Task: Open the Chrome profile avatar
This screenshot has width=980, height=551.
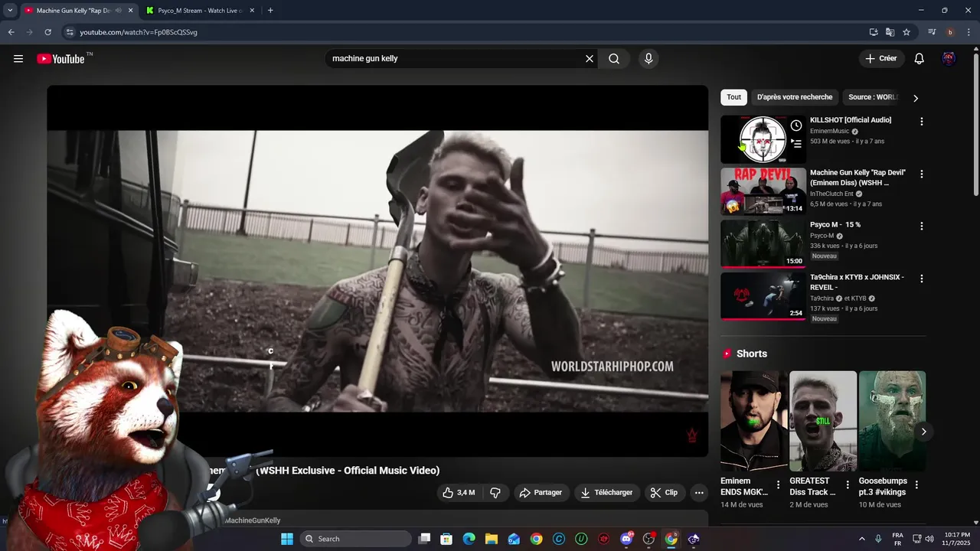Action: 950,32
